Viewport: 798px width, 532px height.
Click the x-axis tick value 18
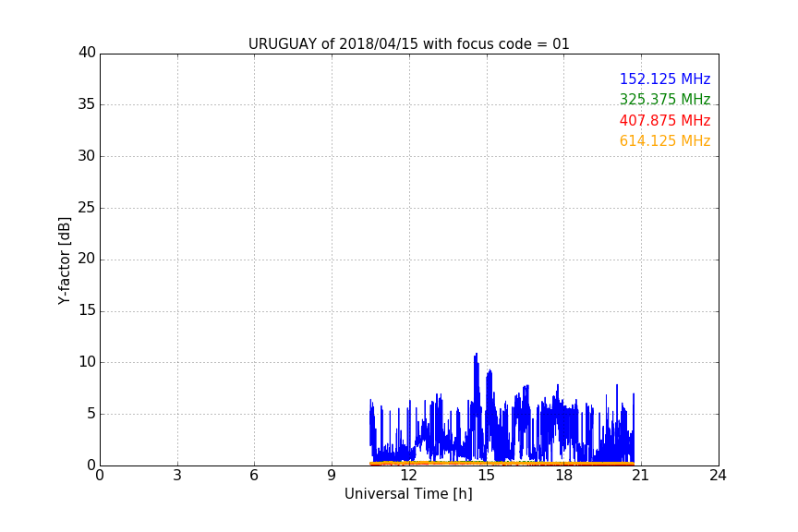(x=564, y=476)
